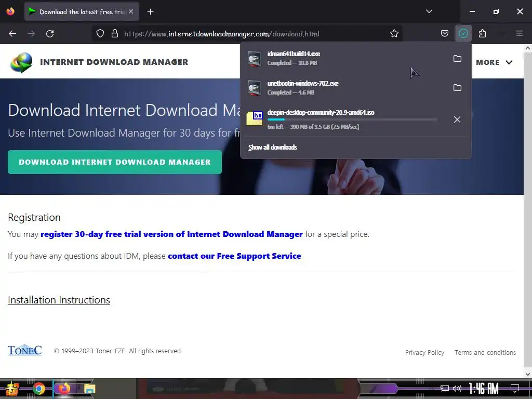Open the network icon in system tray
This screenshot has height=399, width=532.
click(444, 389)
